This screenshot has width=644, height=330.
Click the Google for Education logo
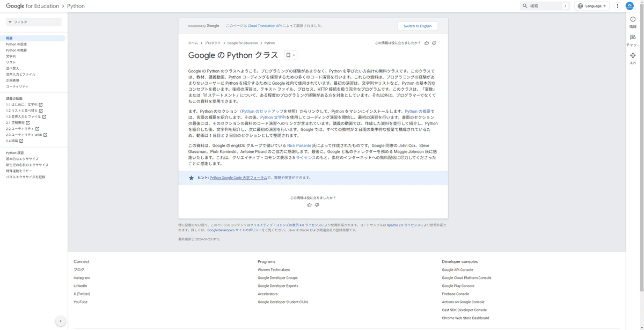32,6
